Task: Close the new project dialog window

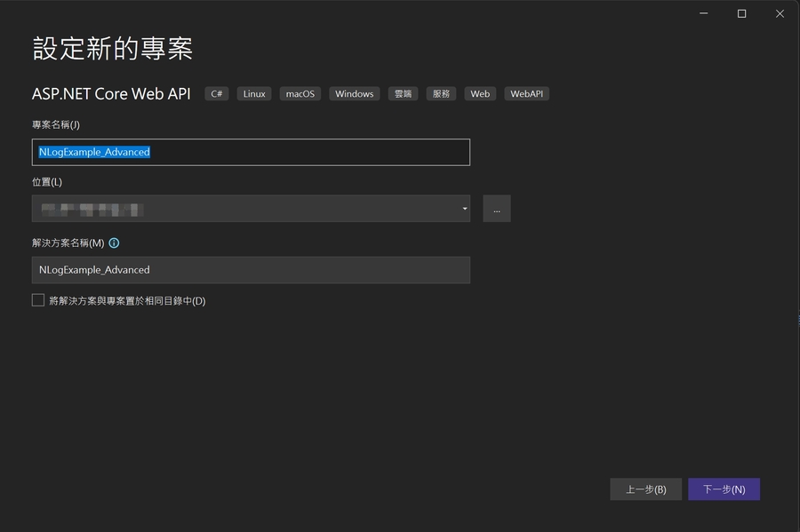Action: (780, 13)
